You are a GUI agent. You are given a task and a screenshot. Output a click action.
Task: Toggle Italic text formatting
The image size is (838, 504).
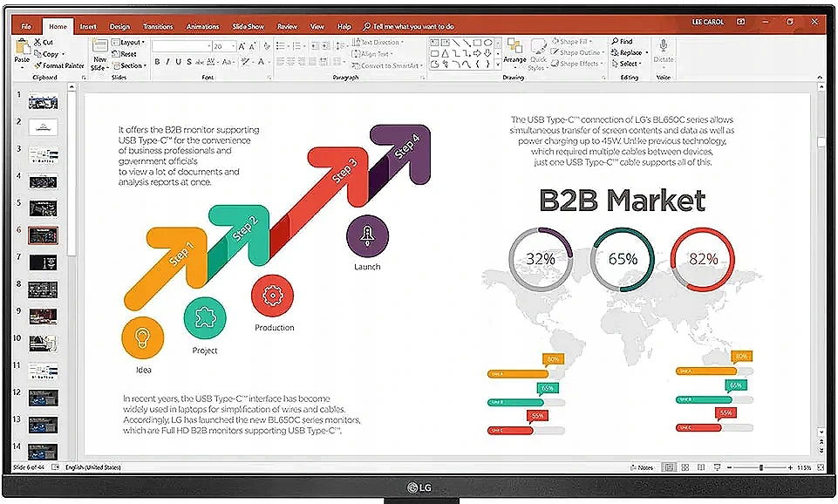(x=167, y=62)
